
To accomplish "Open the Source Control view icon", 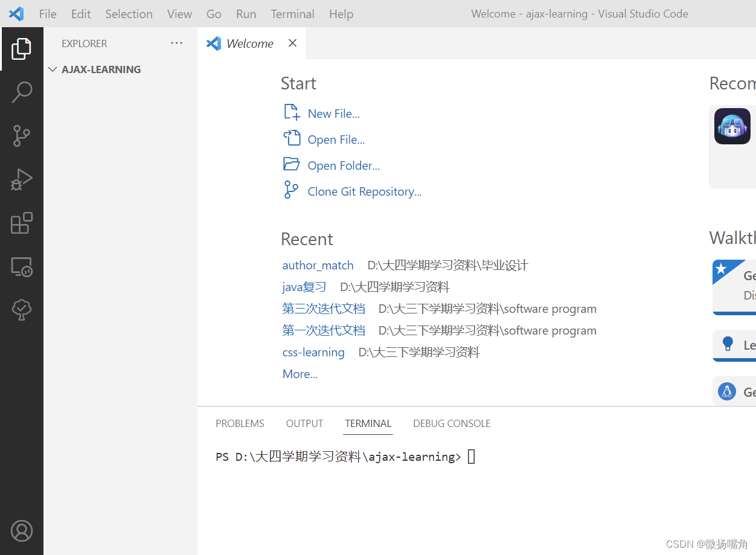I will click(22, 136).
